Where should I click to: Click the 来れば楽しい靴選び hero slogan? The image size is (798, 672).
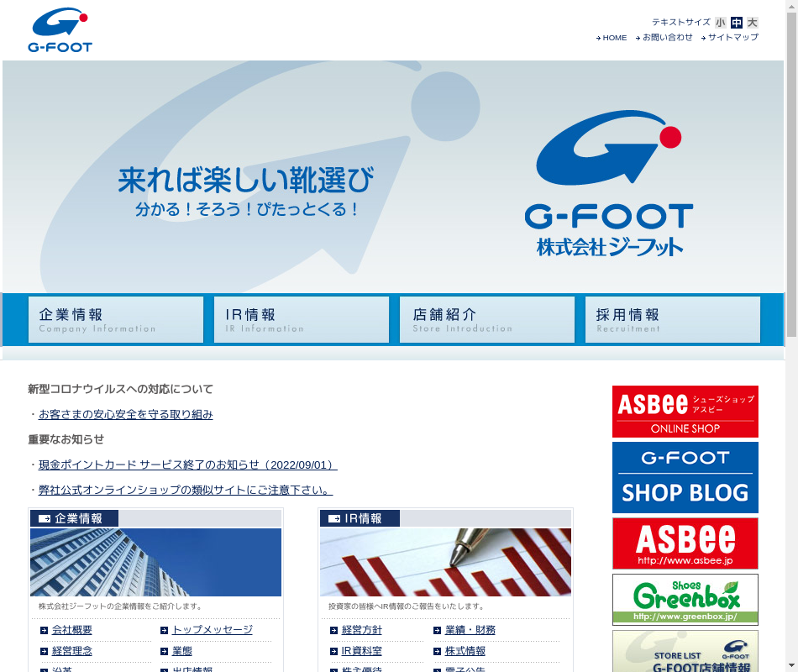pyautogui.click(x=246, y=181)
